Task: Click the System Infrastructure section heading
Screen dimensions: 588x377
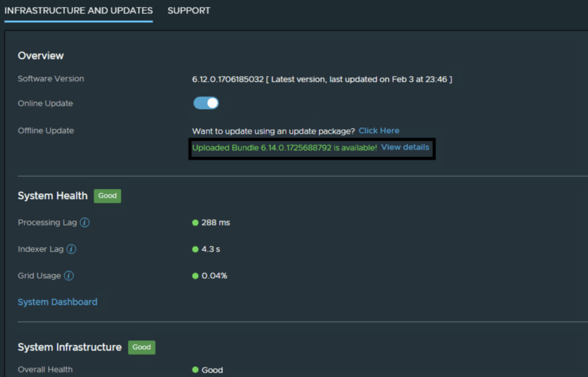Action: coord(69,347)
